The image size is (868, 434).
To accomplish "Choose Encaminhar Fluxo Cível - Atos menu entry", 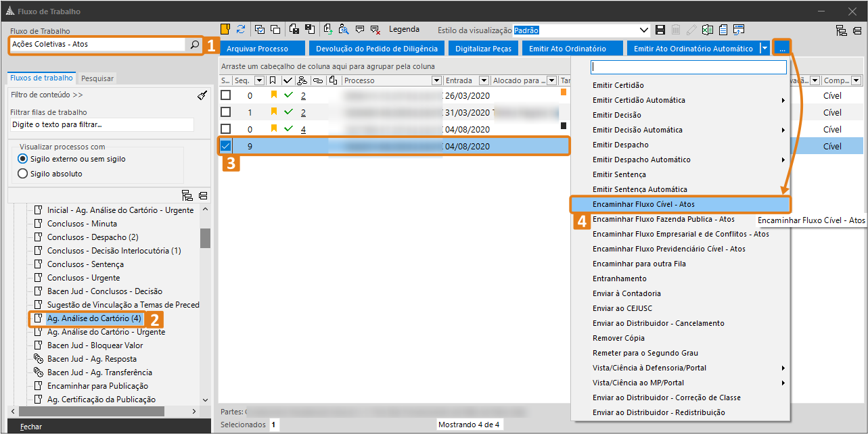I will coord(680,204).
